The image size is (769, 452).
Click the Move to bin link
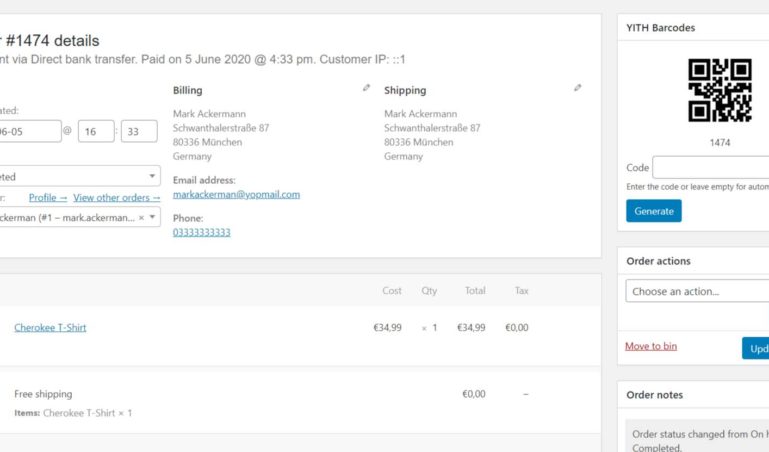click(x=651, y=346)
